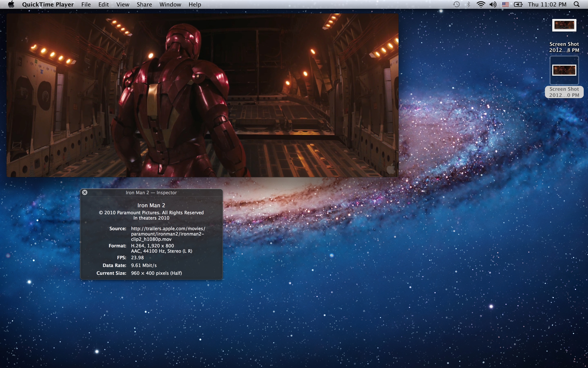The height and width of the screenshot is (368, 588).
Task: Close the Iron Man 2 Inspector panel
Action: tap(85, 192)
